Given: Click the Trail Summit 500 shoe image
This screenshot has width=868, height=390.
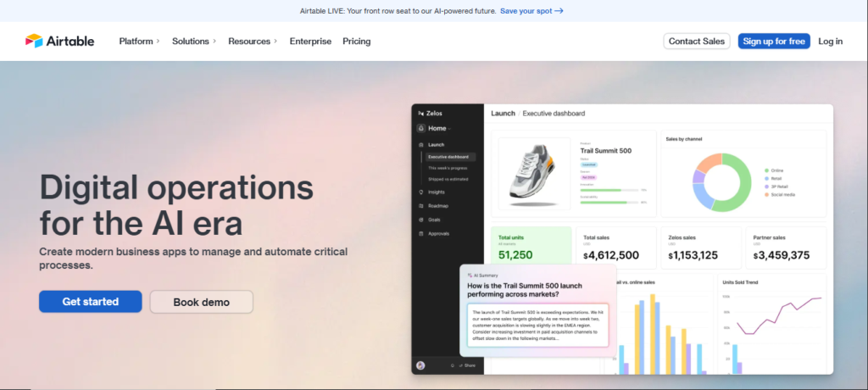Looking at the screenshot, I should click(x=534, y=174).
